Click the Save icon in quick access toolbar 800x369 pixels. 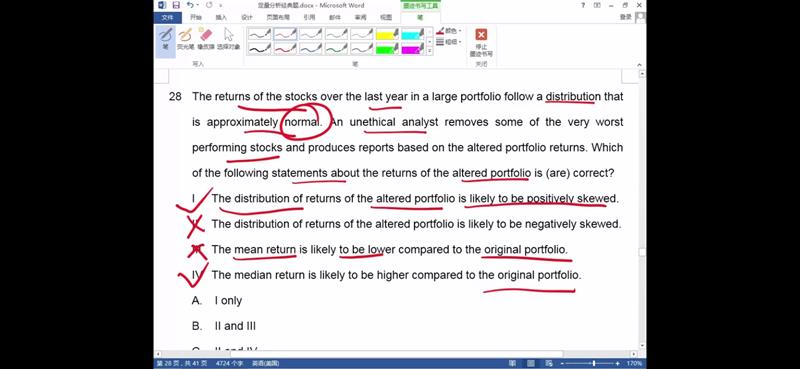[176, 5]
